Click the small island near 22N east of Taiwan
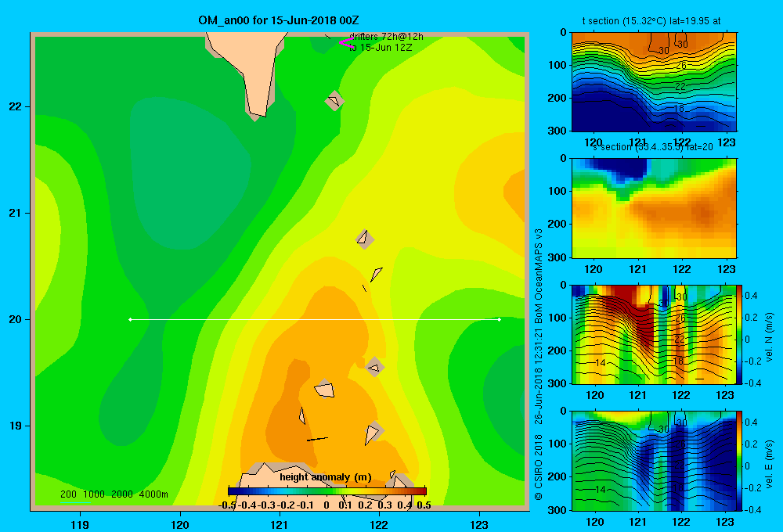This screenshot has width=783, height=532. tap(334, 100)
